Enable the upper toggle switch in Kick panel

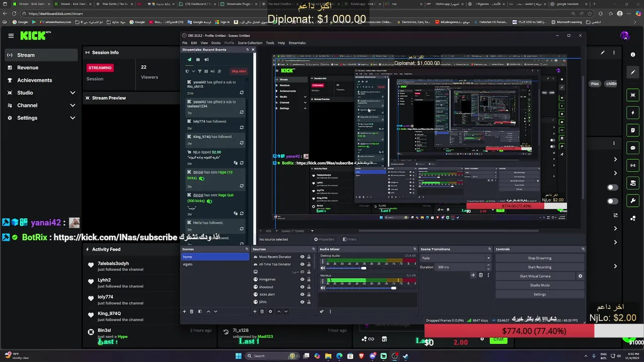point(612,188)
